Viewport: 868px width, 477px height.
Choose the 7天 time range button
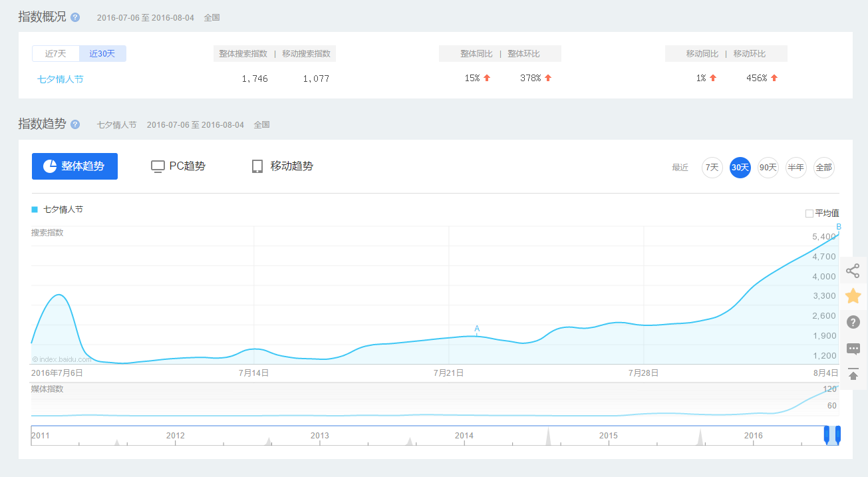point(712,168)
